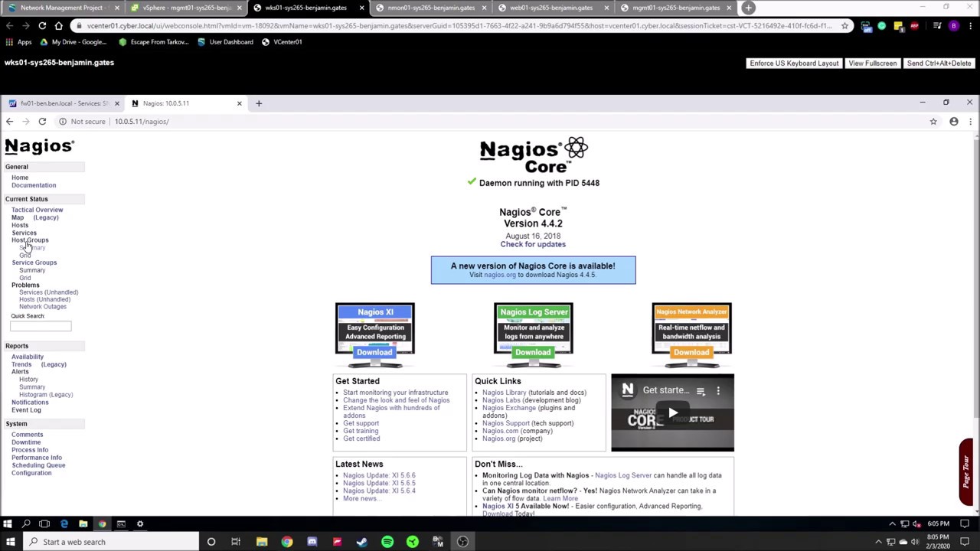Click Start monitoring your infrastructure link

coord(396,393)
